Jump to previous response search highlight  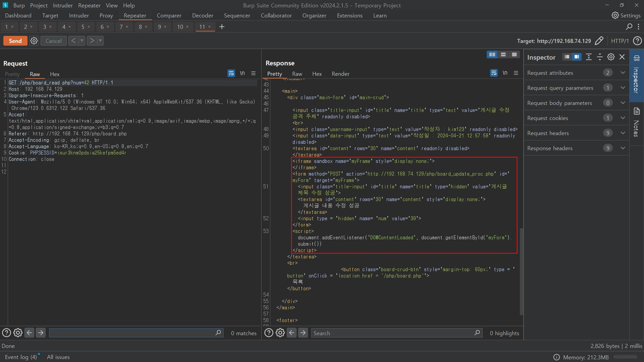coord(292,333)
